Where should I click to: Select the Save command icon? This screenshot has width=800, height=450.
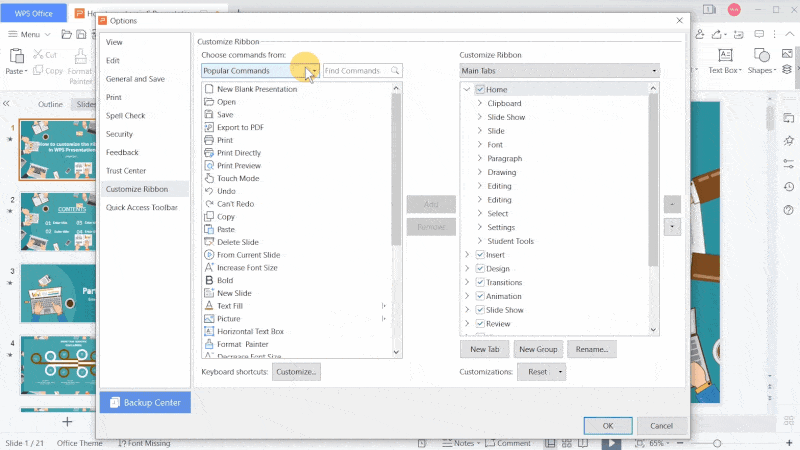click(x=209, y=114)
